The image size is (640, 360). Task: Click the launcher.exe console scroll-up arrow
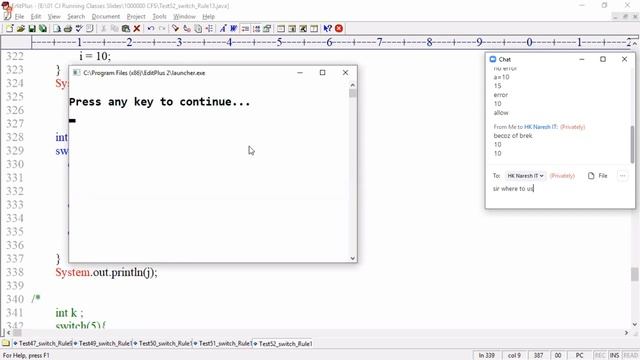[353, 85]
